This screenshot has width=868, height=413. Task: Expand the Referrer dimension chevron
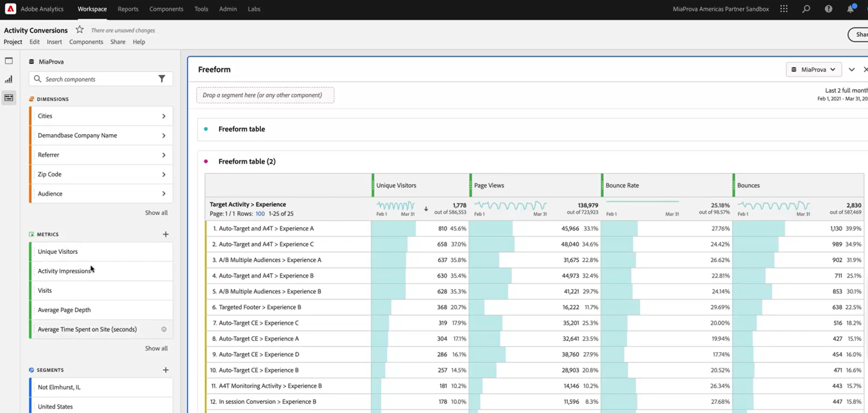(x=164, y=155)
